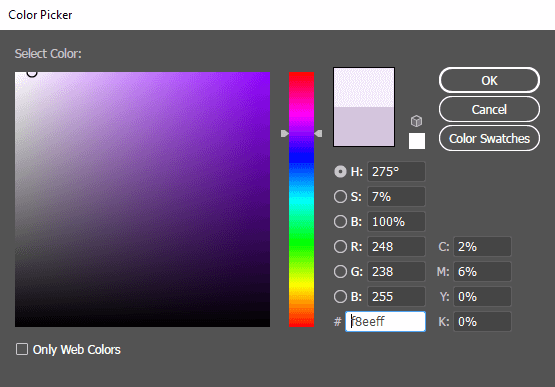Open Color Swatches view
The image size is (555, 387).
[x=489, y=138]
